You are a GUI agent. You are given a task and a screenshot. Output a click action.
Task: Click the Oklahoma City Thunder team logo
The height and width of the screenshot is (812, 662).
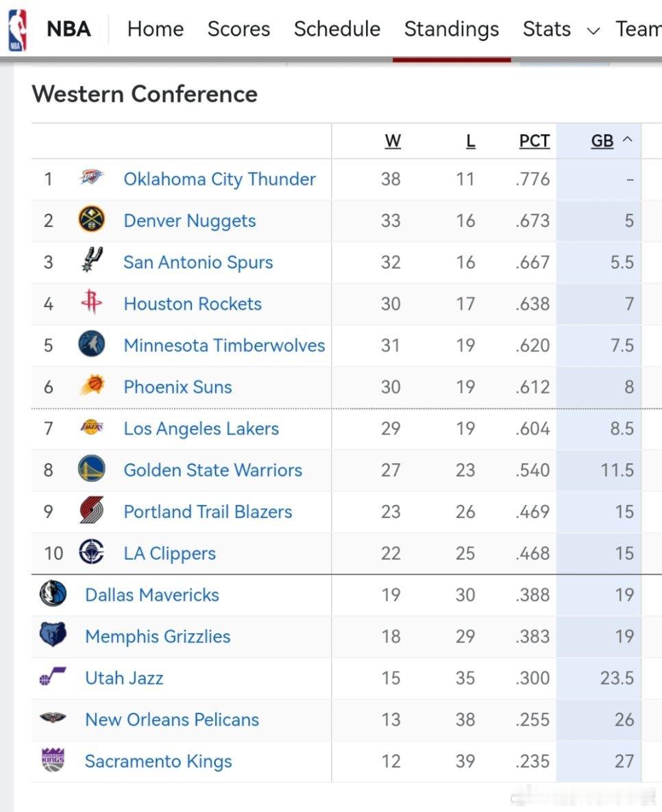point(92,179)
